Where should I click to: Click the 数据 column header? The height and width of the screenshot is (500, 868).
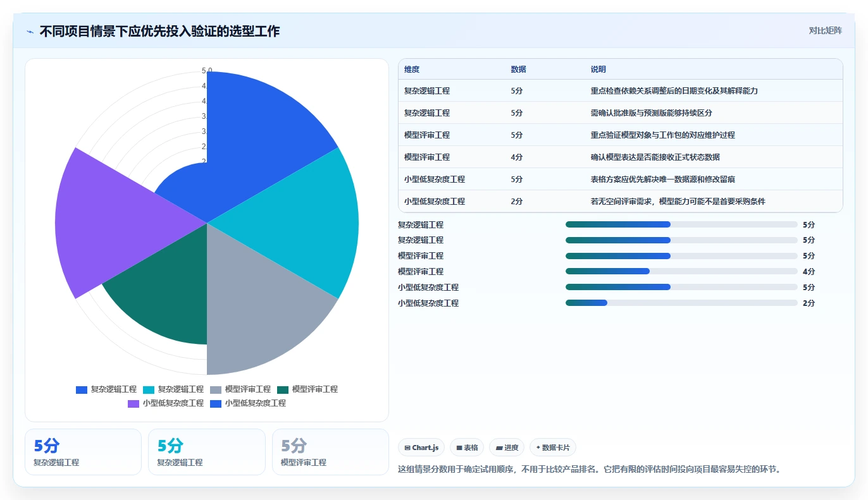[519, 70]
